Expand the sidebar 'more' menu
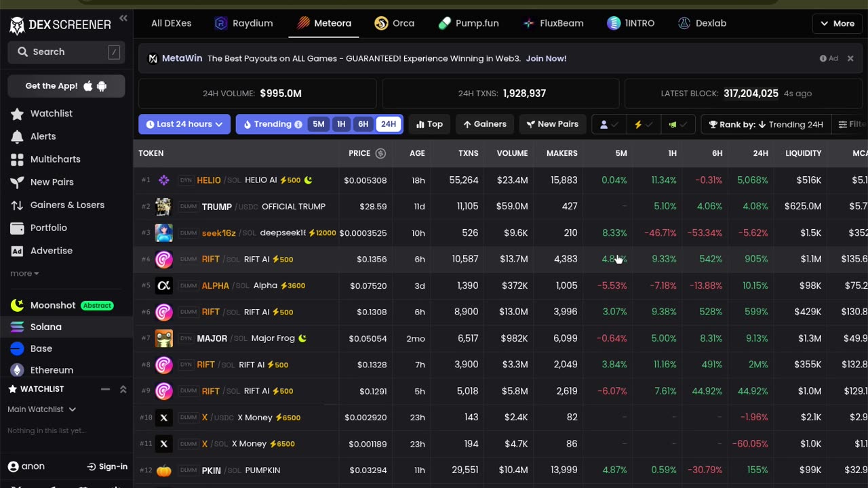The height and width of the screenshot is (488, 868). (24, 273)
